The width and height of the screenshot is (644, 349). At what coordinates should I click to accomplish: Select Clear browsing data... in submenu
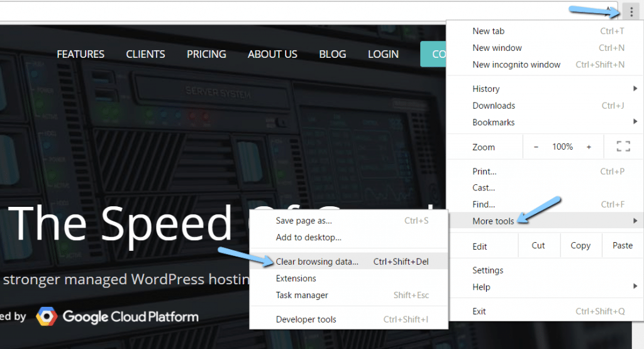pyautogui.click(x=348, y=262)
